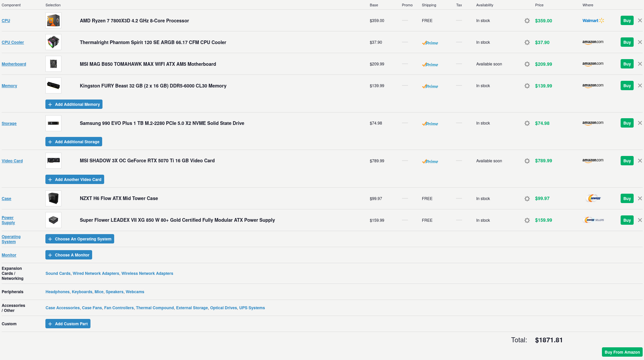Browse Sound Cards
This screenshot has width=644, height=360.
tap(58, 274)
